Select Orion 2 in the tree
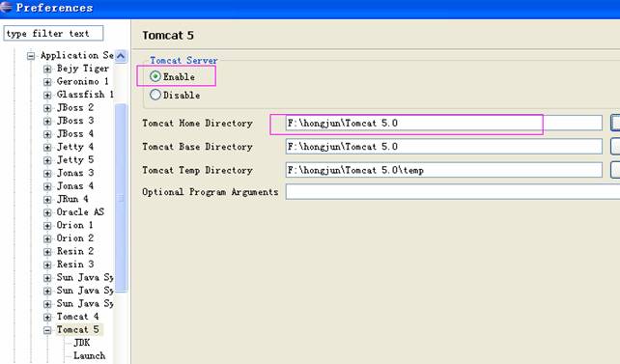Image resolution: width=620 pixels, height=364 pixels. coord(75,238)
